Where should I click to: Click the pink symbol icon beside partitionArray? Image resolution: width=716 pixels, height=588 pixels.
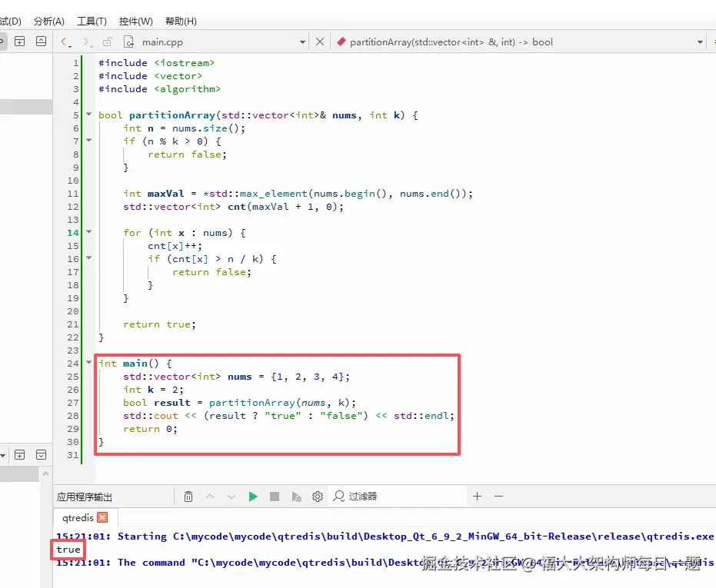(341, 42)
